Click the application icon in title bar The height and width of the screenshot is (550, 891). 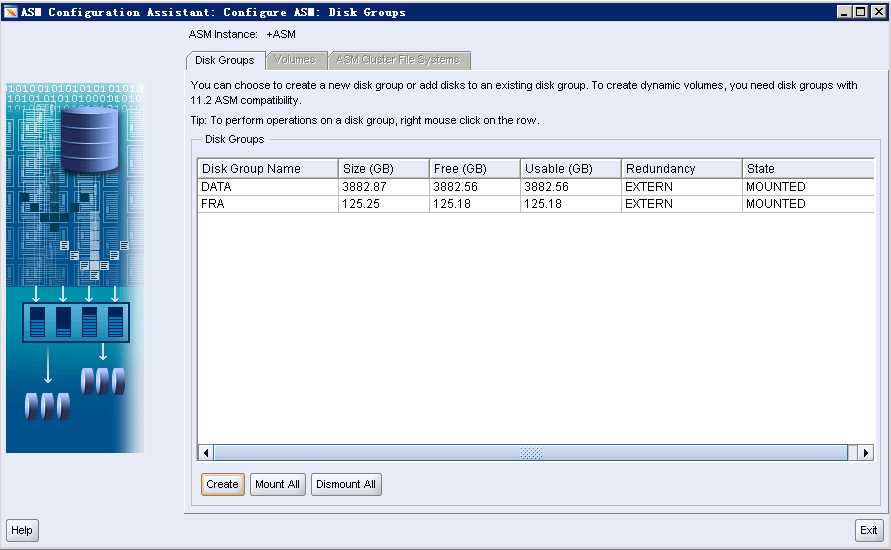(x=10, y=11)
